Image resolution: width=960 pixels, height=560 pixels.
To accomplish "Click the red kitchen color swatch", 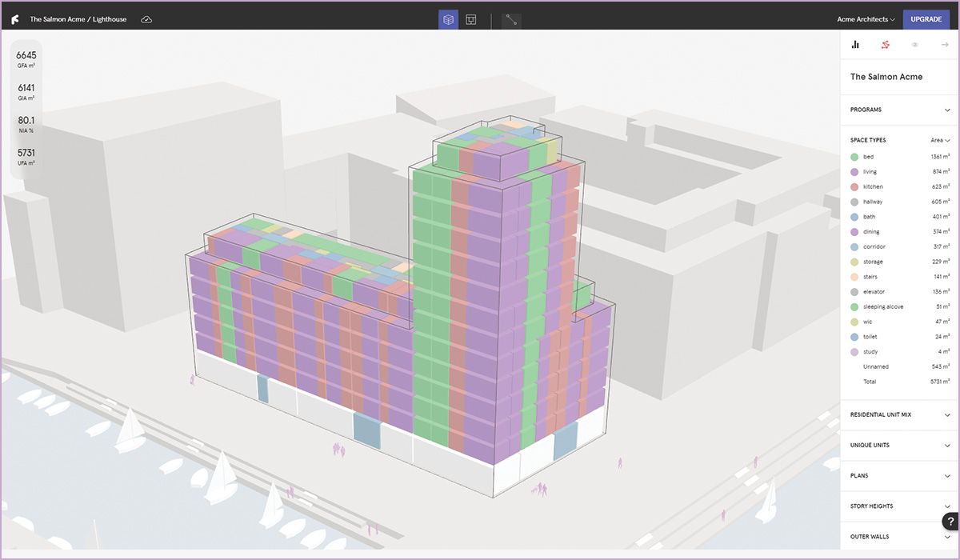I will pos(855,186).
